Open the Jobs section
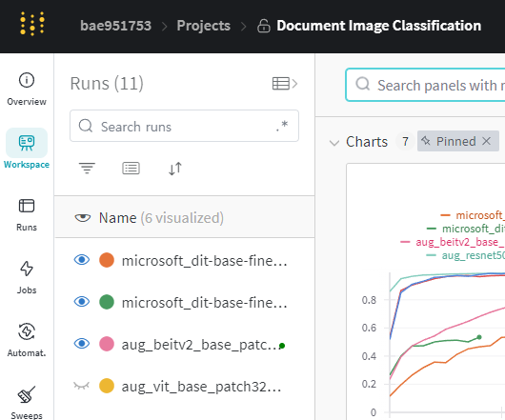Image resolution: width=505 pixels, height=420 pixels. [x=27, y=278]
